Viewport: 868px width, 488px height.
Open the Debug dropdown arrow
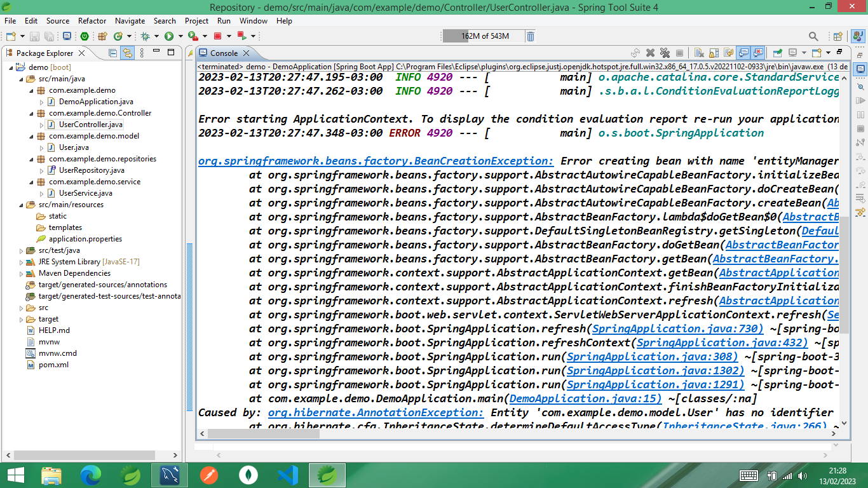pyautogui.click(x=156, y=36)
